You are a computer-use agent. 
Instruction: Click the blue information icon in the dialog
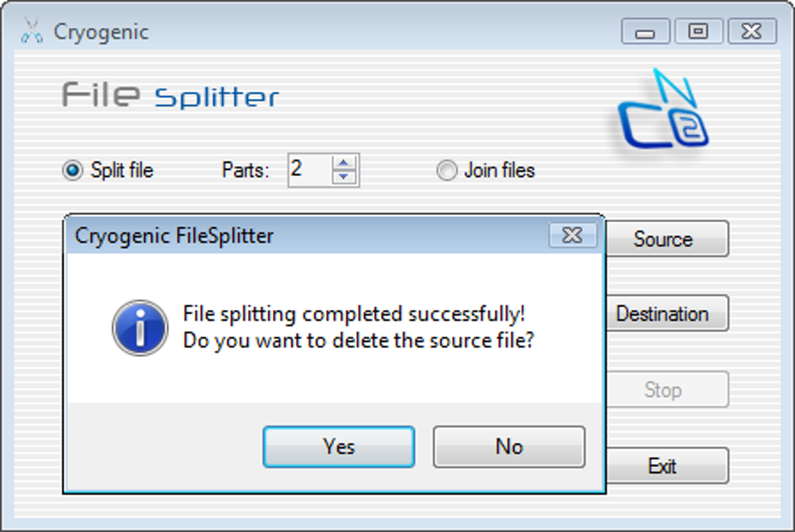point(140,328)
